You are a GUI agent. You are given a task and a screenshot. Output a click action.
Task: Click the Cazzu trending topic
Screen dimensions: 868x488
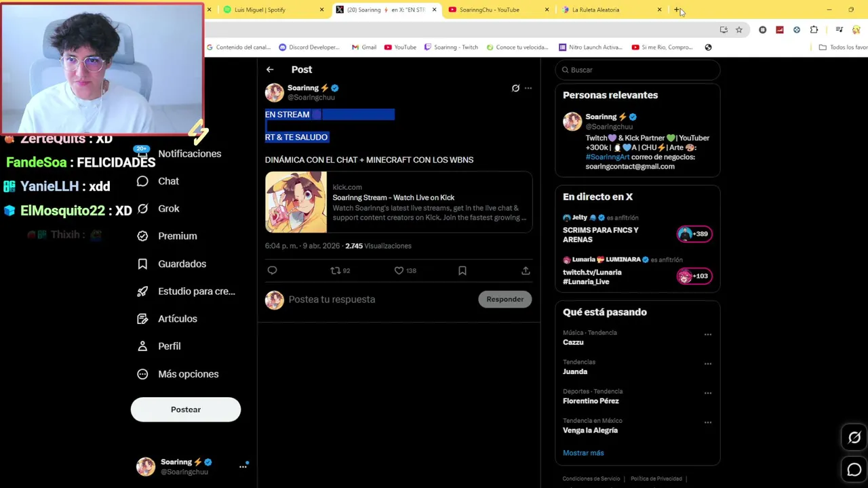coord(573,342)
